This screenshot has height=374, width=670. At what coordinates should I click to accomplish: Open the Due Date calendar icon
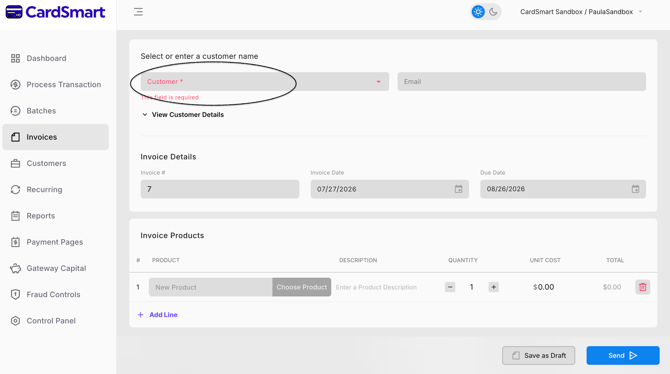tap(635, 189)
